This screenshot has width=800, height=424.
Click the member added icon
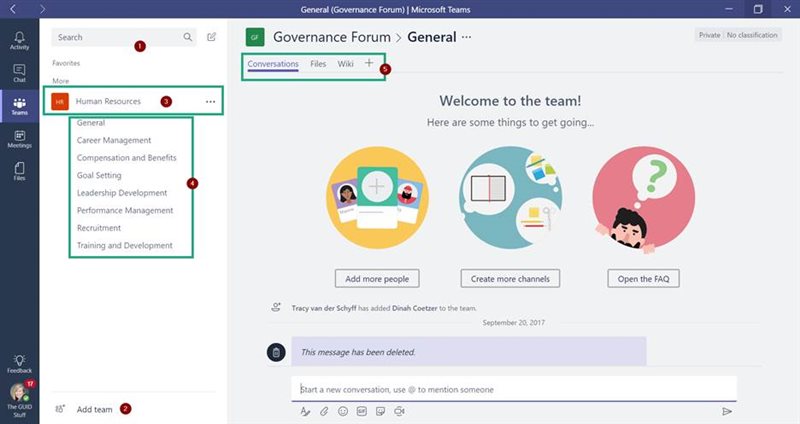click(x=276, y=307)
